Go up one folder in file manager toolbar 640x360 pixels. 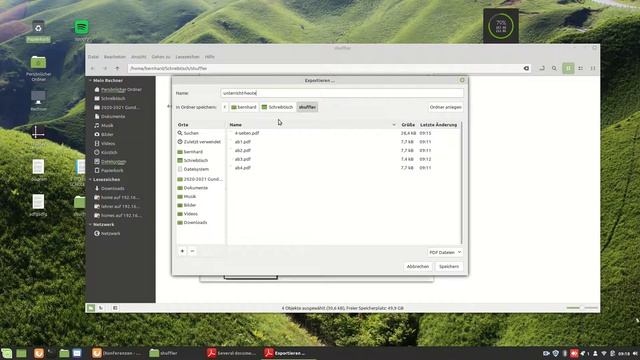pyautogui.click(x=118, y=69)
